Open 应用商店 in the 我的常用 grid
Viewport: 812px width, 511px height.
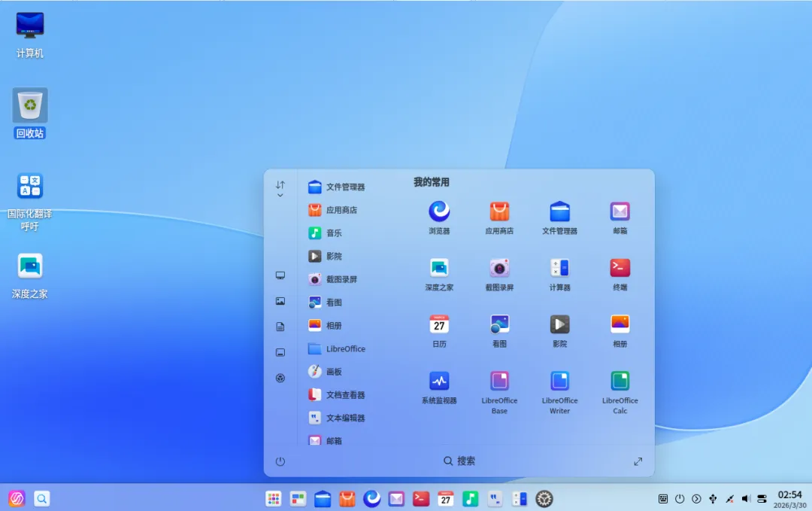[x=499, y=217]
